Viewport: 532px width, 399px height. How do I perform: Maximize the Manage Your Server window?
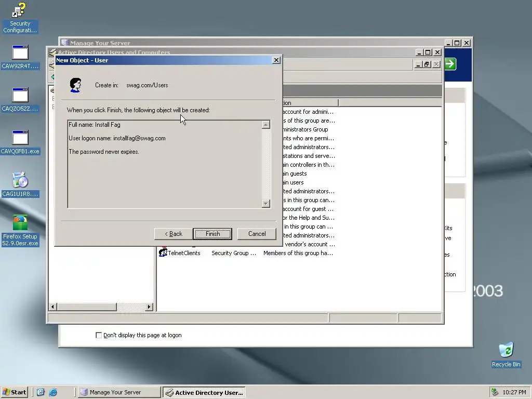coord(457,43)
